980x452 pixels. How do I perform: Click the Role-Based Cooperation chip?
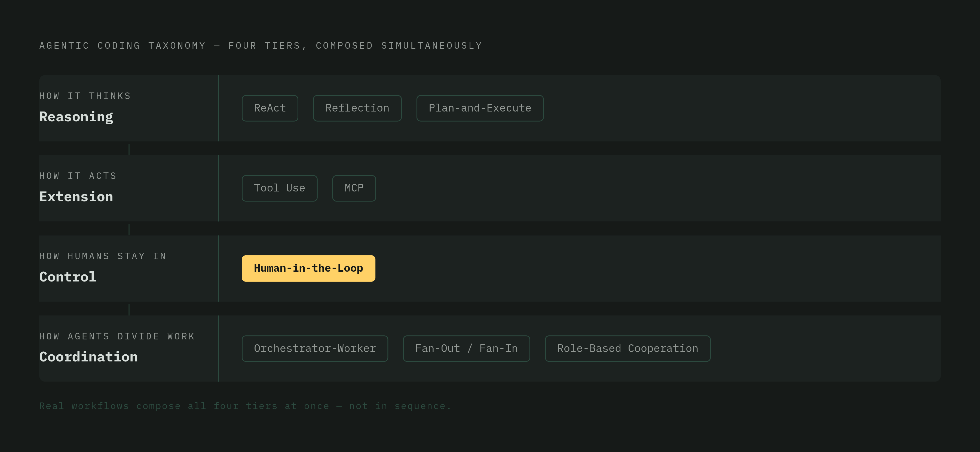point(628,349)
